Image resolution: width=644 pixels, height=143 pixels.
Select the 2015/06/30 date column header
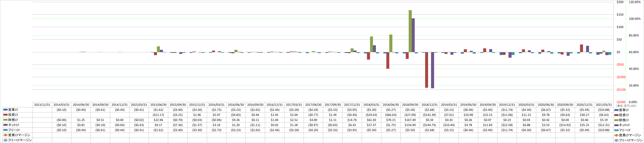click(x=159, y=105)
